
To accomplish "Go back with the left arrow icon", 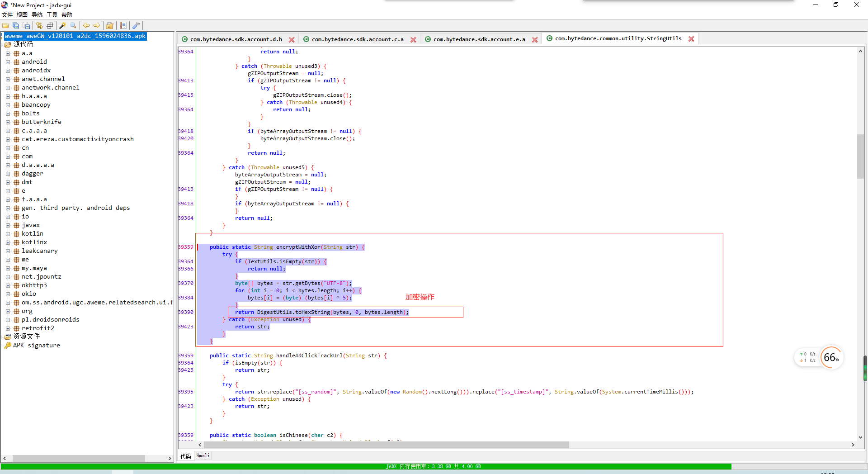I will pyautogui.click(x=86, y=26).
